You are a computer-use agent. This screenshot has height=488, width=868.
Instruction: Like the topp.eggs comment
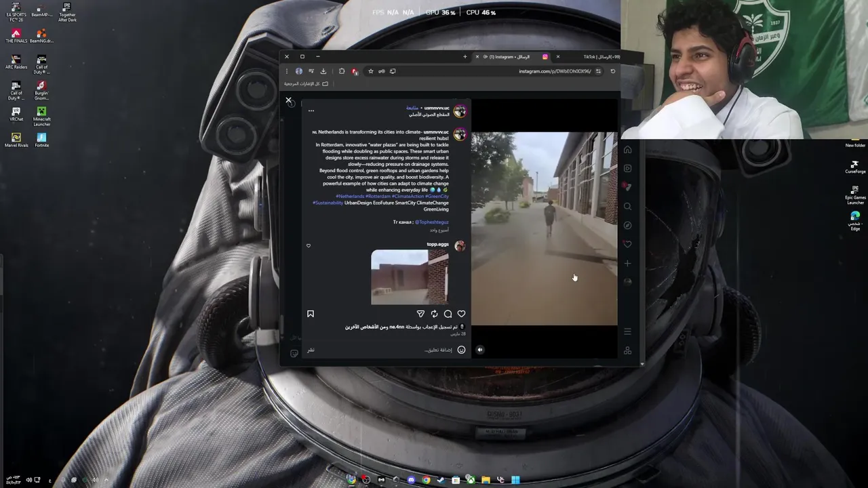click(x=309, y=245)
